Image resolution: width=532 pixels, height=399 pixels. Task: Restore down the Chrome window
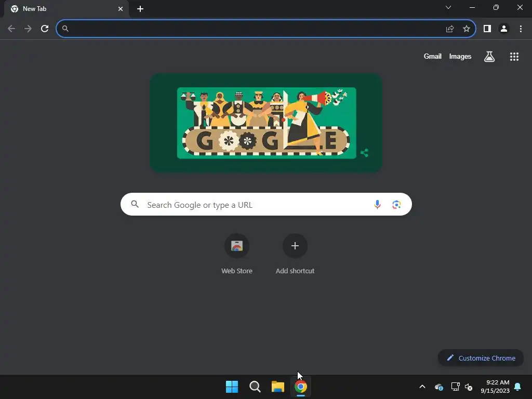point(496,7)
